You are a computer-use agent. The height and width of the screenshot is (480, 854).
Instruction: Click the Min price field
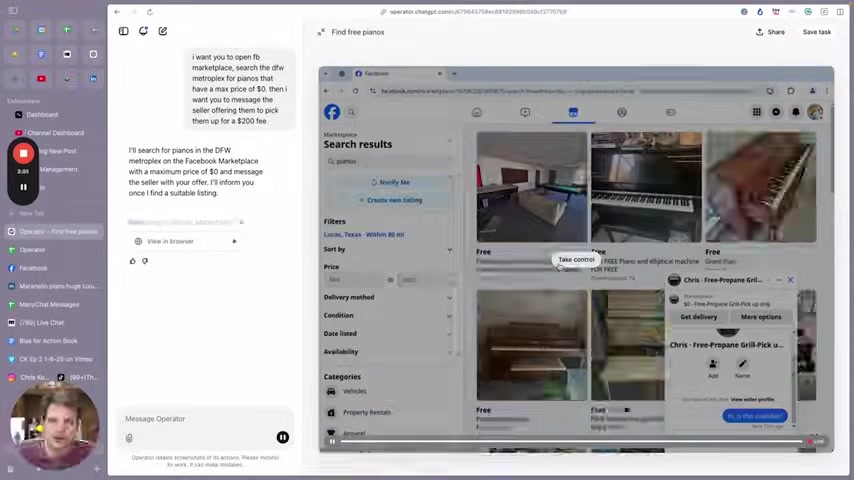coord(354,280)
